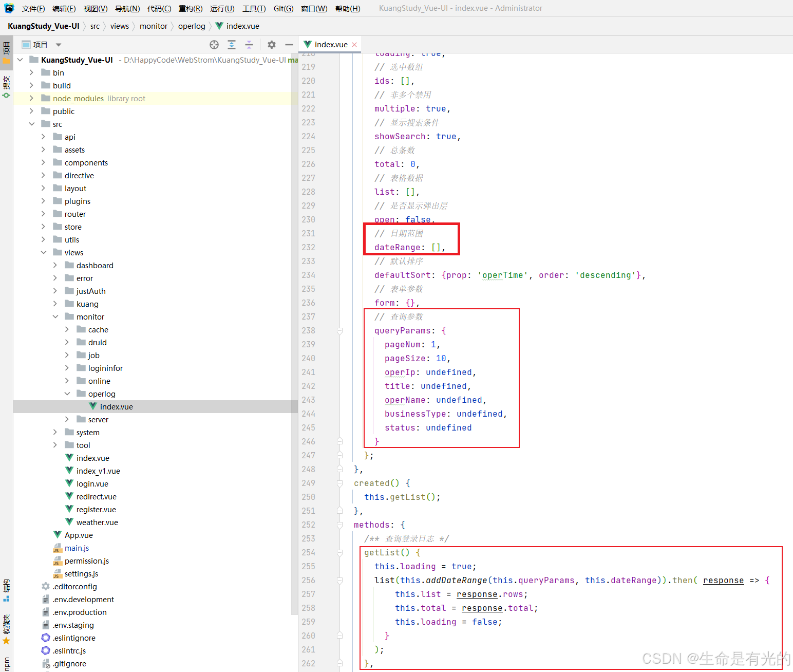Click the src breadcrumb
The width and height of the screenshot is (793, 672).
coord(95,26)
